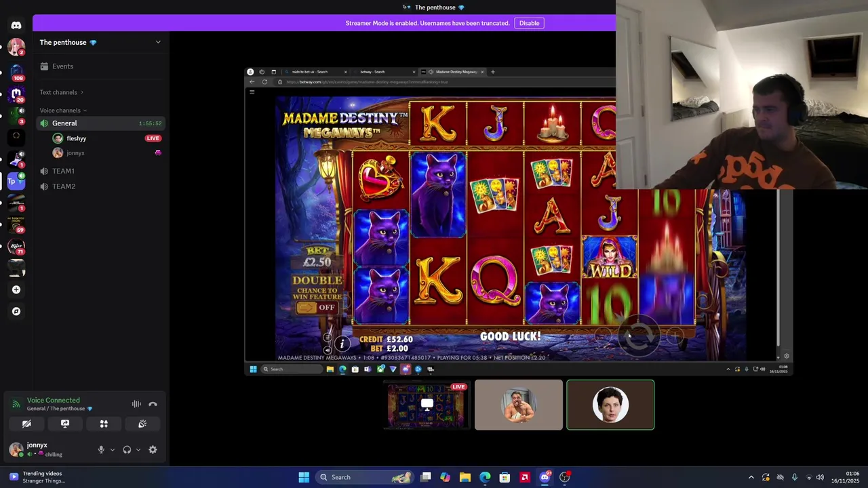Open Task View on taskbar
The width and height of the screenshot is (868, 488).
[425, 477]
